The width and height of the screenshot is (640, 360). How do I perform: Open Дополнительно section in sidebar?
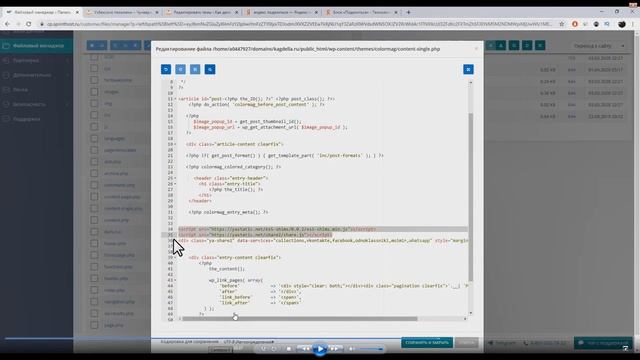pos(37,75)
